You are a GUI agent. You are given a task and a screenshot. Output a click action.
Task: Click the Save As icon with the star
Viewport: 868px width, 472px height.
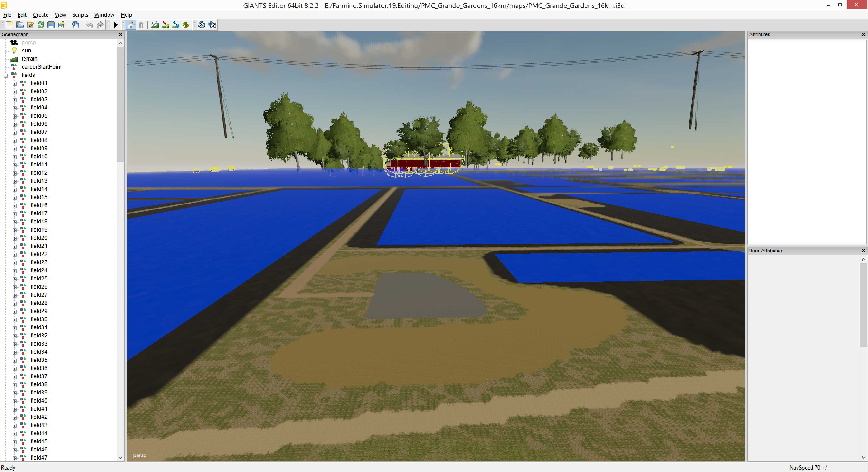point(62,25)
